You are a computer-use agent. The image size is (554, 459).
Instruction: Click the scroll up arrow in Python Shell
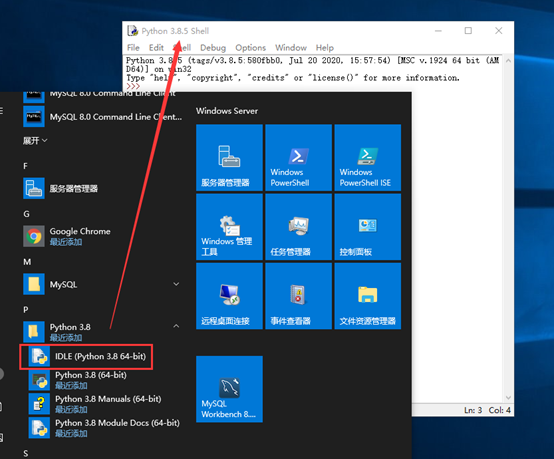[508, 61]
